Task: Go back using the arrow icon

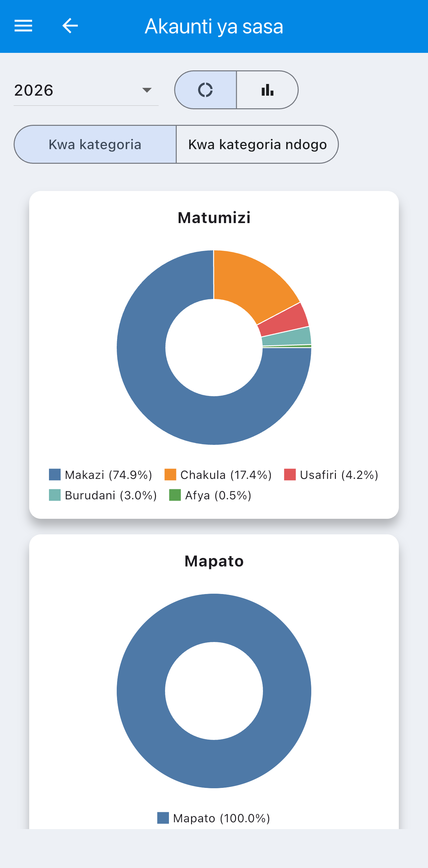Action: click(x=70, y=26)
